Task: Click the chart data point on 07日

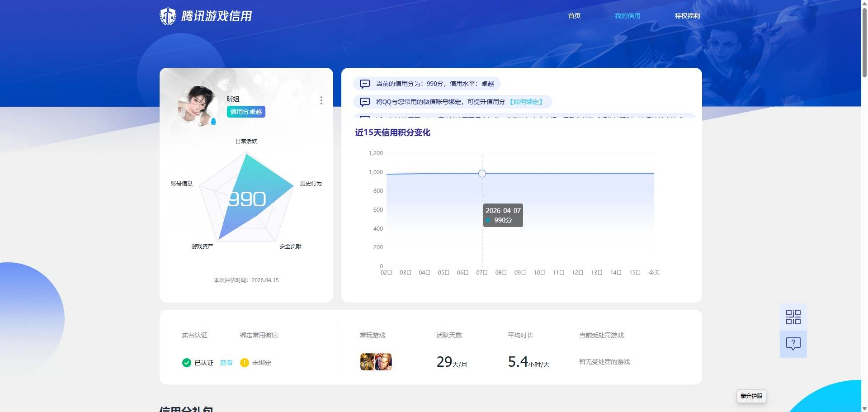Action: point(482,174)
